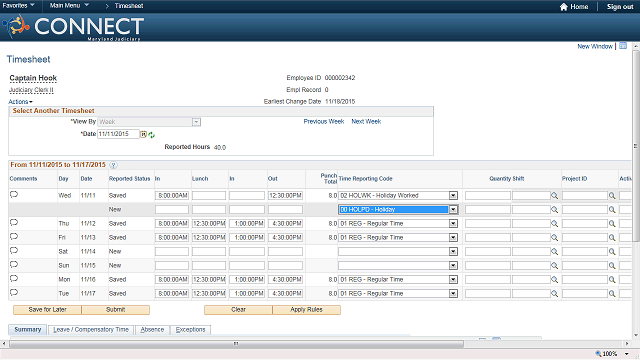This screenshot has height=360, width=640.
Task: Open the Actions dropdown
Action: (20, 102)
